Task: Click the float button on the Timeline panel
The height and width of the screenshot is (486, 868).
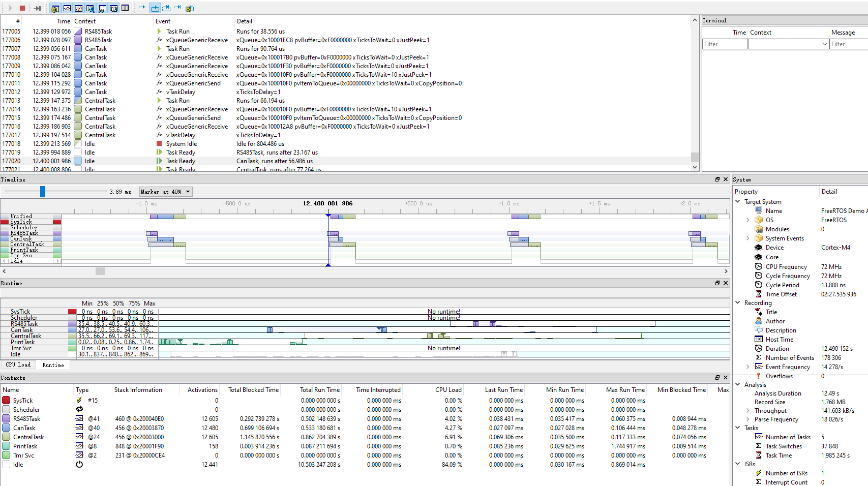Action: point(718,179)
